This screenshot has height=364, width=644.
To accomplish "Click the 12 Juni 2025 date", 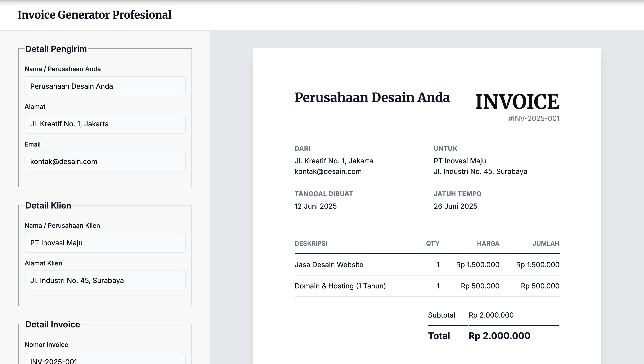I will pyautogui.click(x=315, y=206).
